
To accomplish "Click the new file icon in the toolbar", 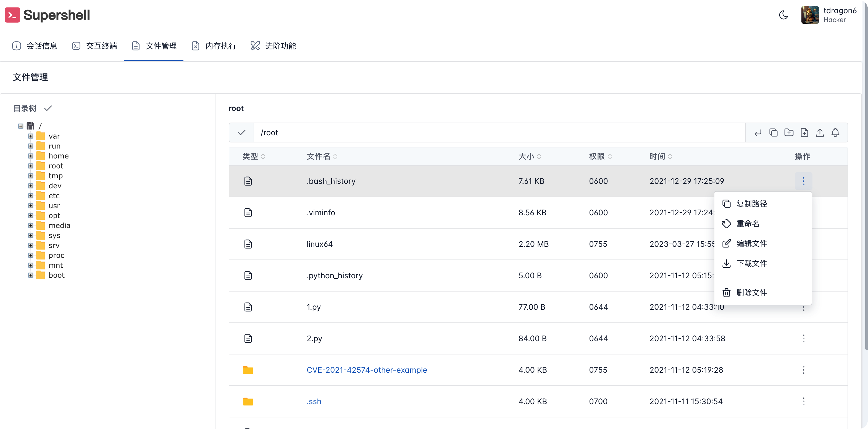I will pyautogui.click(x=804, y=132).
